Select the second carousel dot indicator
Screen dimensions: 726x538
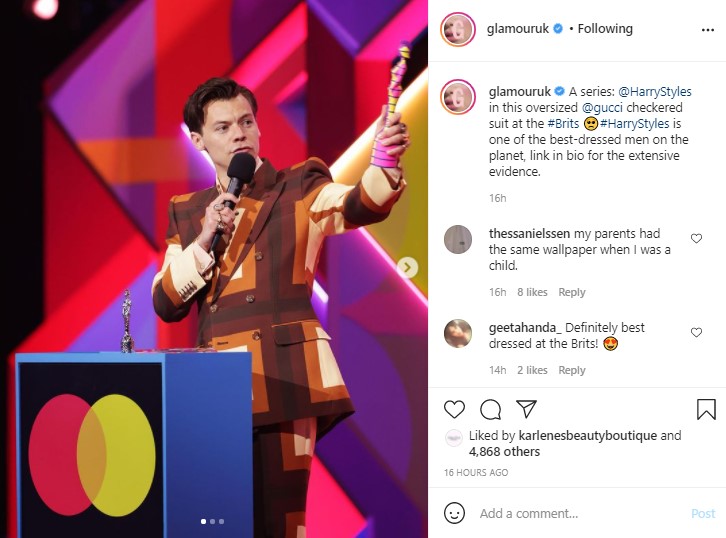pos(213,521)
